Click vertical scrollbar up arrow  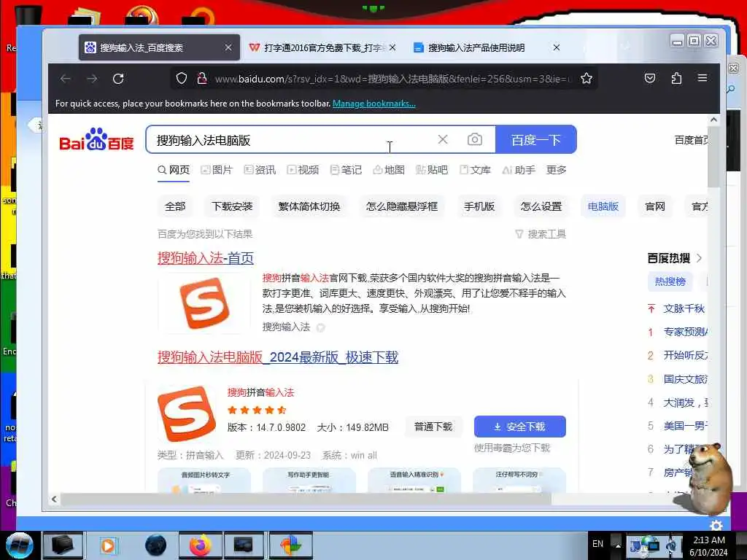(713, 120)
